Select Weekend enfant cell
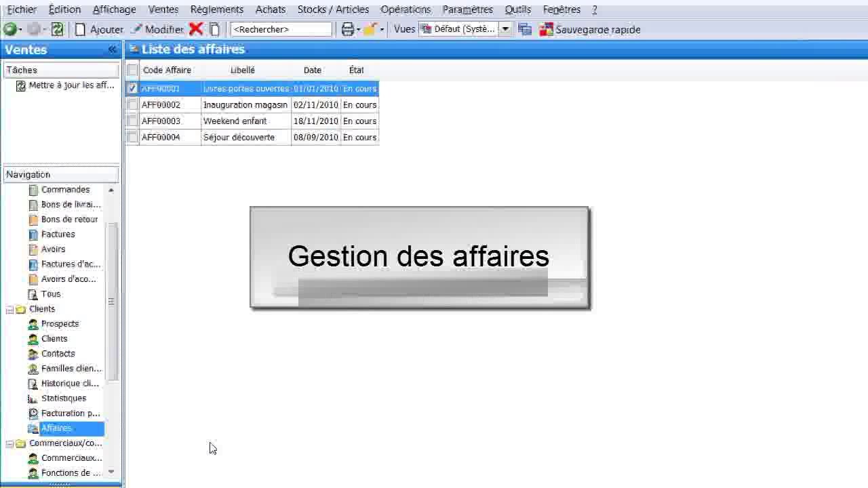Image resolution: width=868 pixels, height=488 pixels. click(245, 121)
